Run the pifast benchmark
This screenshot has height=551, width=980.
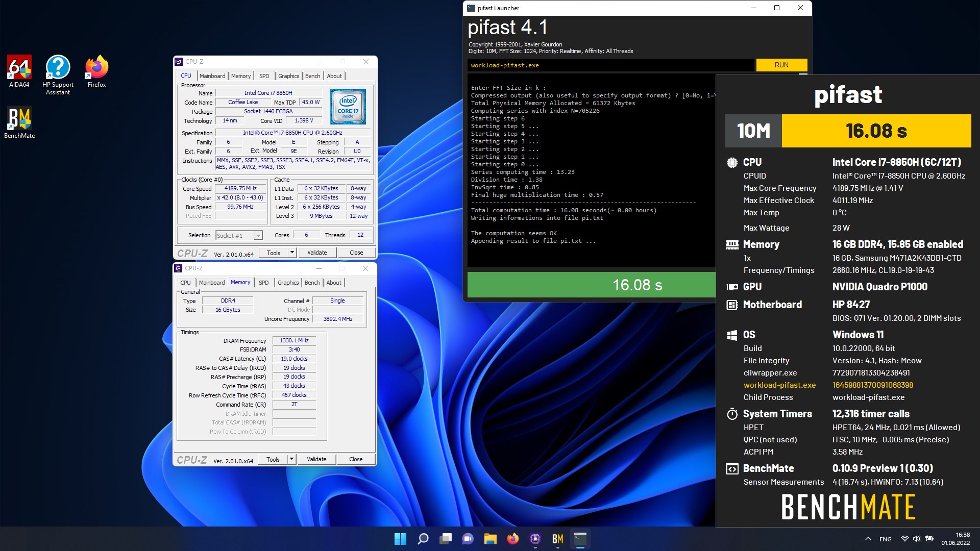(x=781, y=65)
